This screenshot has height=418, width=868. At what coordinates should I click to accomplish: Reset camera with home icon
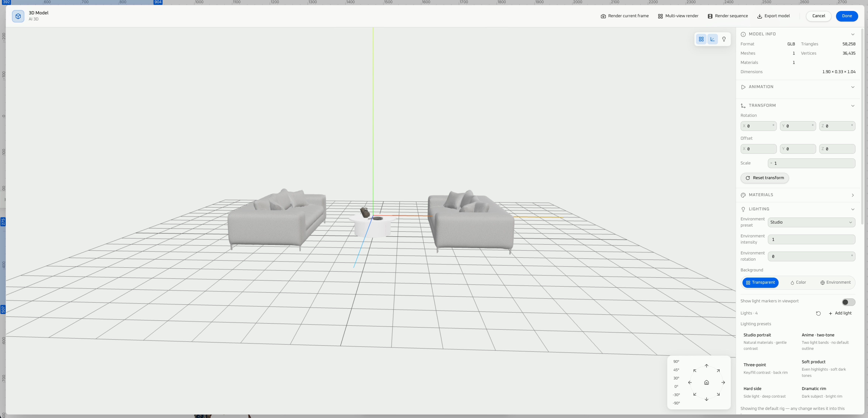coord(707,383)
